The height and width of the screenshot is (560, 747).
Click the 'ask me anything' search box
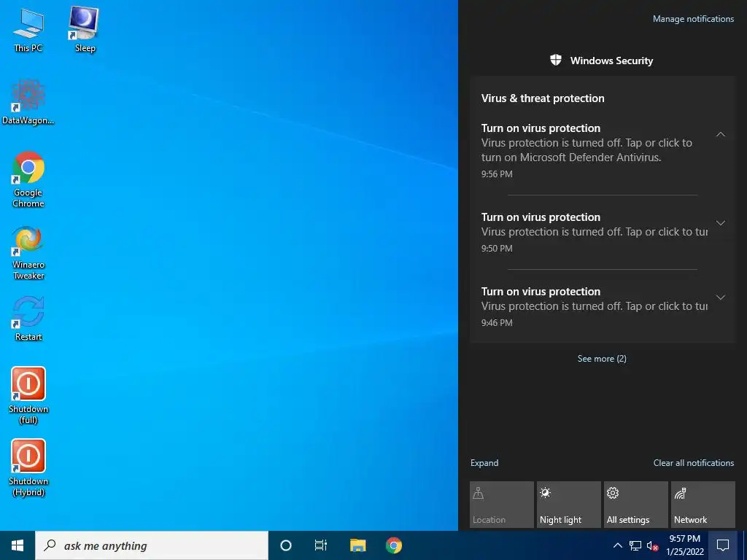coord(152,545)
